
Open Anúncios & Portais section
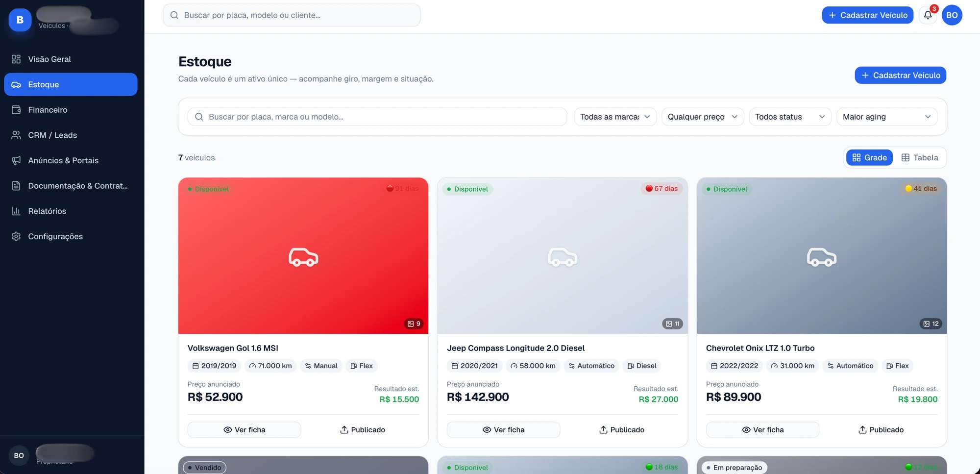(71, 160)
